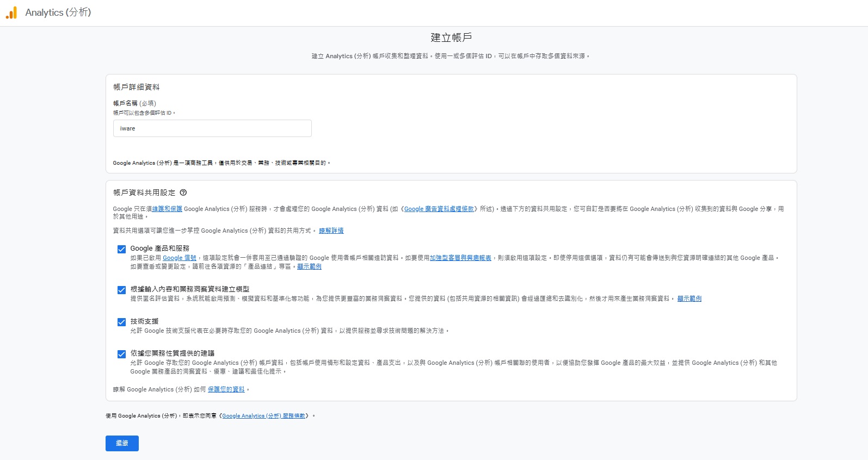Uncheck 依據您業務性質提供的建議 checkbox
This screenshot has width=868, height=460.
coord(122,355)
